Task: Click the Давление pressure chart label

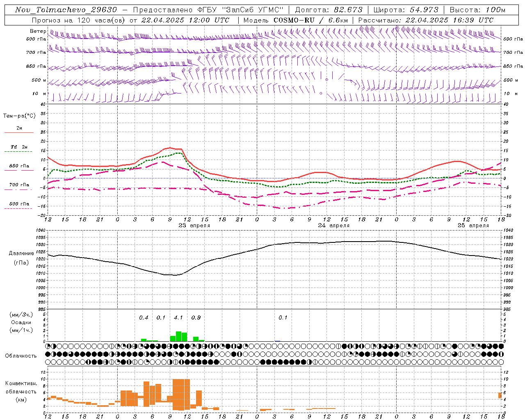Action: click(21, 253)
